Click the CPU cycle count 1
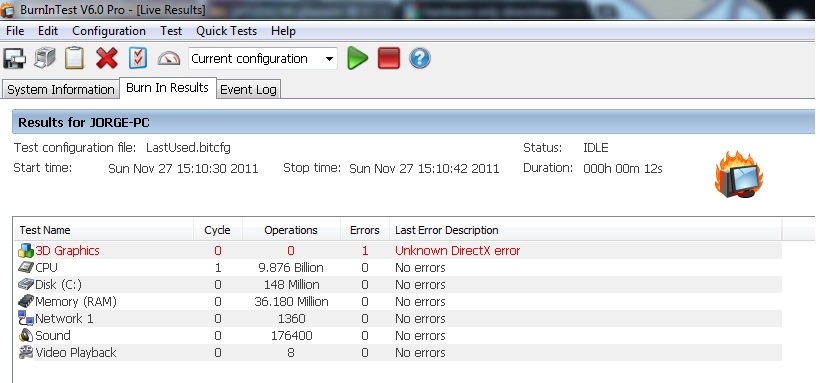Screen dimensions: 820x383 pyautogui.click(x=218, y=267)
